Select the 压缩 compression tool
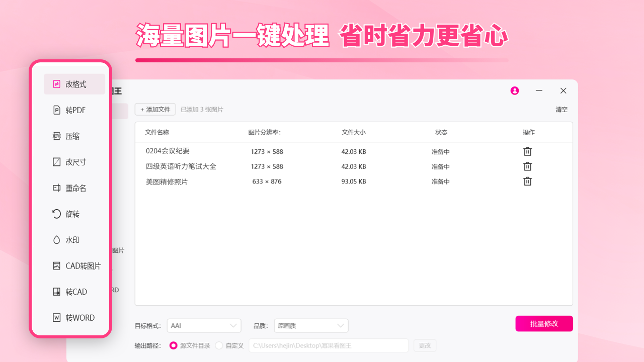Viewport: 644px width, 362px height. [x=74, y=136]
